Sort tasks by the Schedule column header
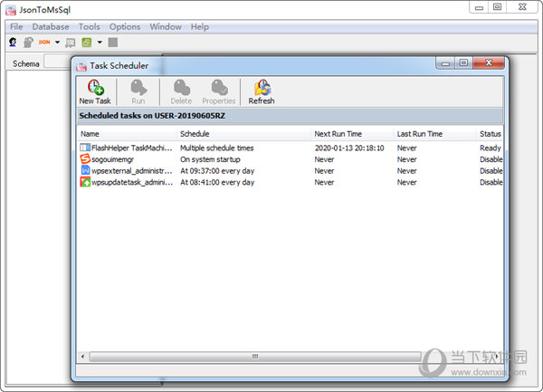This screenshot has width=543, height=392. [x=243, y=134]
